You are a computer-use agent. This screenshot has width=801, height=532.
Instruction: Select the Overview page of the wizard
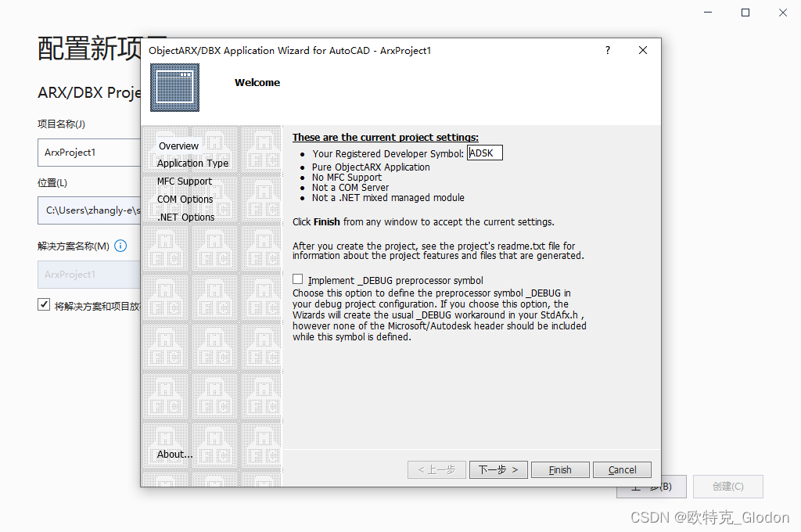click(178, 146)
